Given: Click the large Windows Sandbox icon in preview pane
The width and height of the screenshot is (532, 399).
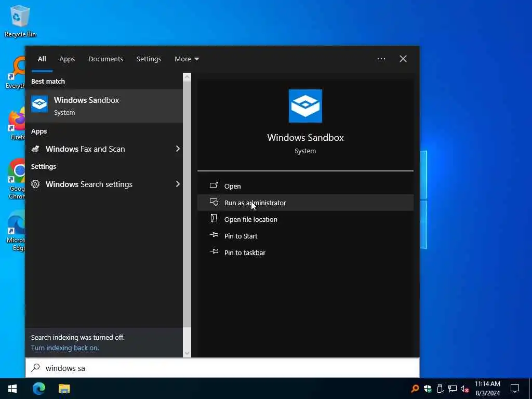Looking at the screenshot, I should point(305,106).
